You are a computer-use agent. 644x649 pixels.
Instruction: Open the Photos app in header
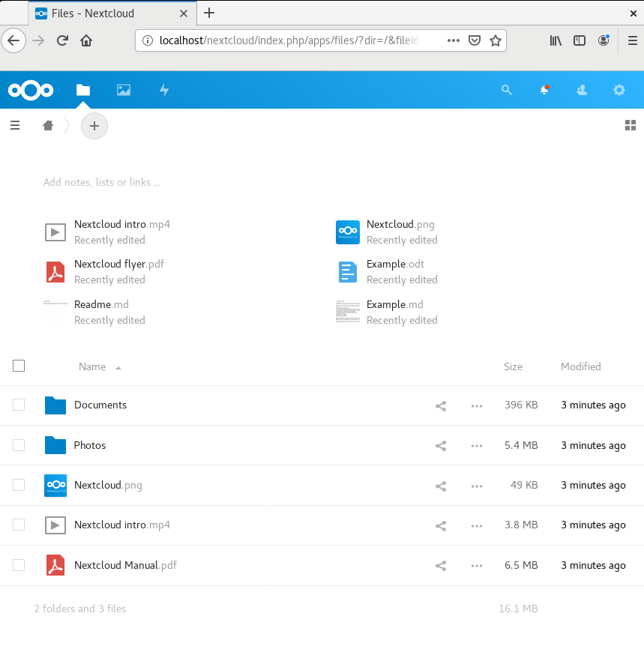tap(124, 90)
